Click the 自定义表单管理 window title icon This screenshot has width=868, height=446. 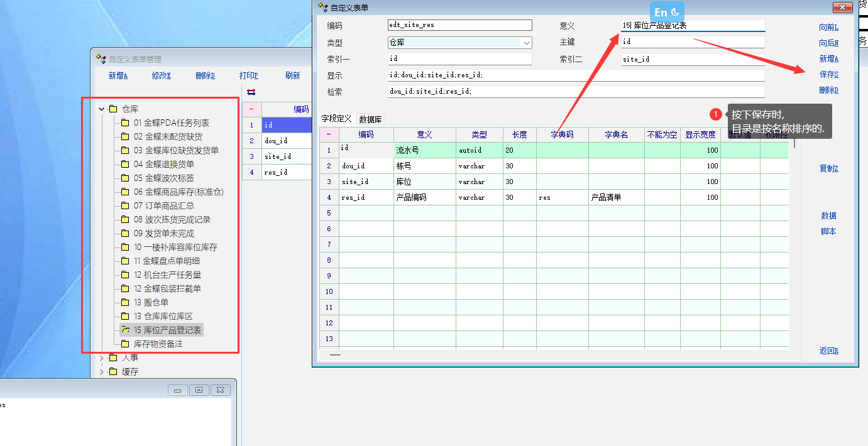[x=101, y=59]
